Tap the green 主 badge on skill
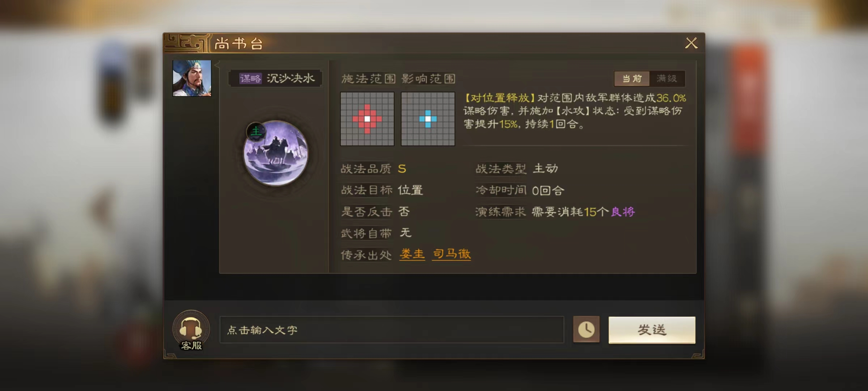The height and width of the screenshot is (391, 868). (256, 131)
